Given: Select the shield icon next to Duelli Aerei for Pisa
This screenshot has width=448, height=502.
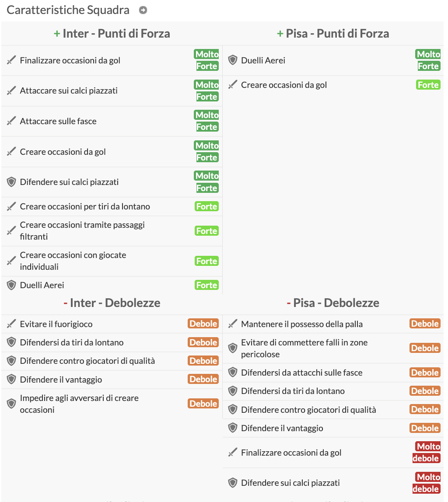Looking at the screenshot, I should click(232, 60).
